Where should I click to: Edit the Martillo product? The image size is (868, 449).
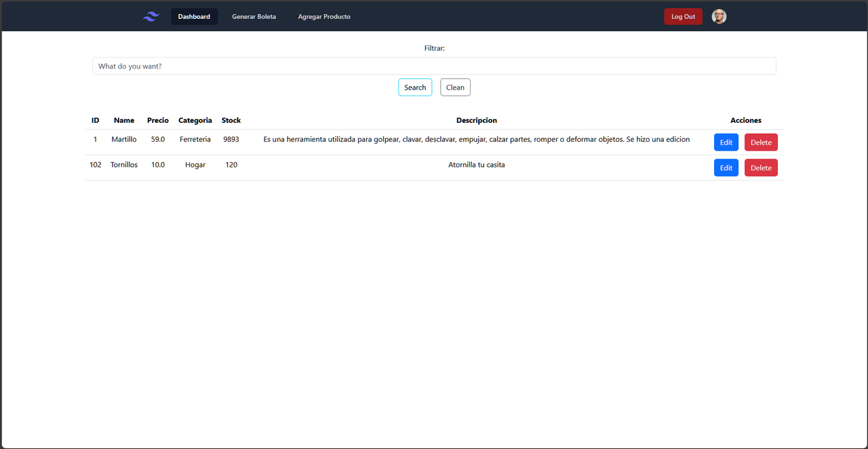(x=726, y=142)
